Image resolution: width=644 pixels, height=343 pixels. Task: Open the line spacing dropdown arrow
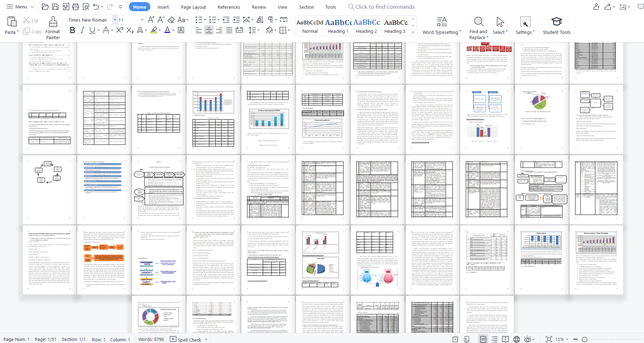[259, 30]
